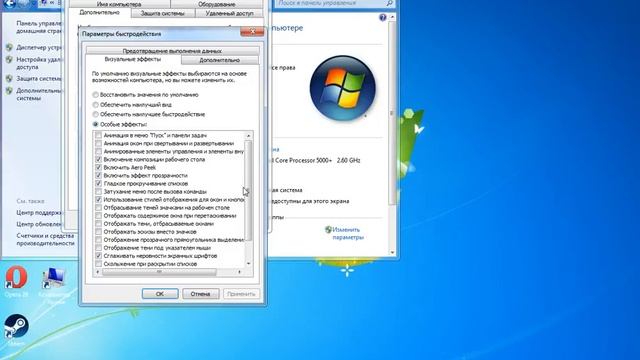
Task: Check Отображать содержимое окна при перетаскивании
Action: tap(98, 216)
